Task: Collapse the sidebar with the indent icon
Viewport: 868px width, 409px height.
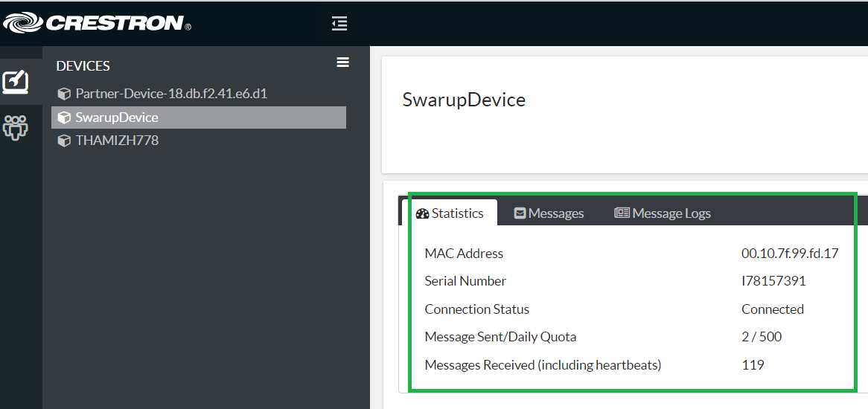Action: click(339, 23)
